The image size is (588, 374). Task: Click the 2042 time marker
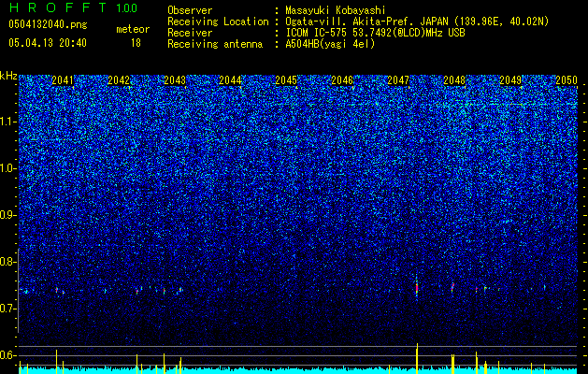(119, 80)
